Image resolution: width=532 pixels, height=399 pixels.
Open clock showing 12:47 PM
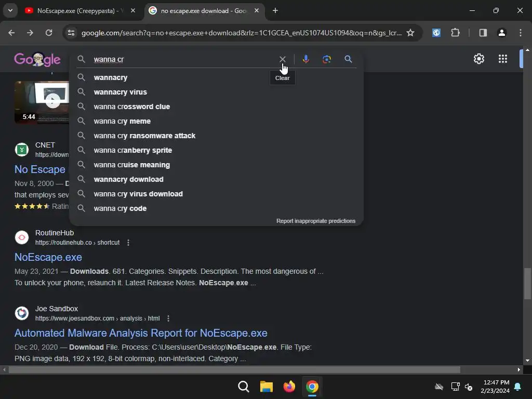(495, 387)
